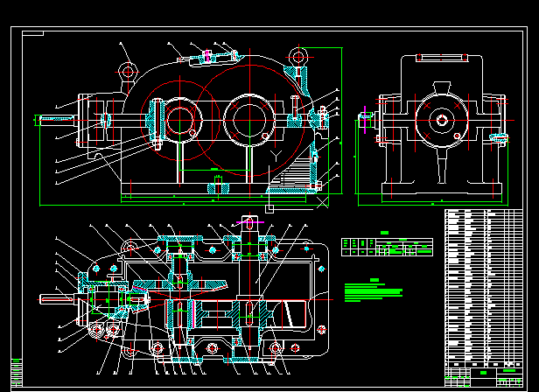Click the inspection cover on top of the front view housing

click(x=212, y=58)
